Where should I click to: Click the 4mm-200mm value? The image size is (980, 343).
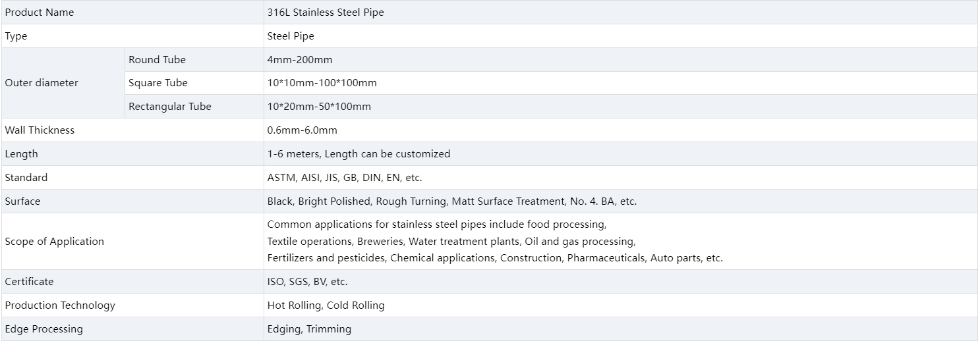click(x=300, y=60)
